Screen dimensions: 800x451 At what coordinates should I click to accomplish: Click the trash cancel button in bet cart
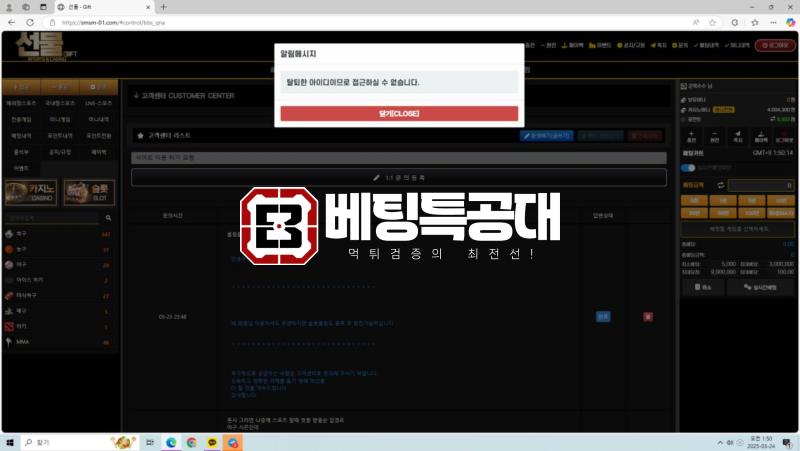coord(703,288)
